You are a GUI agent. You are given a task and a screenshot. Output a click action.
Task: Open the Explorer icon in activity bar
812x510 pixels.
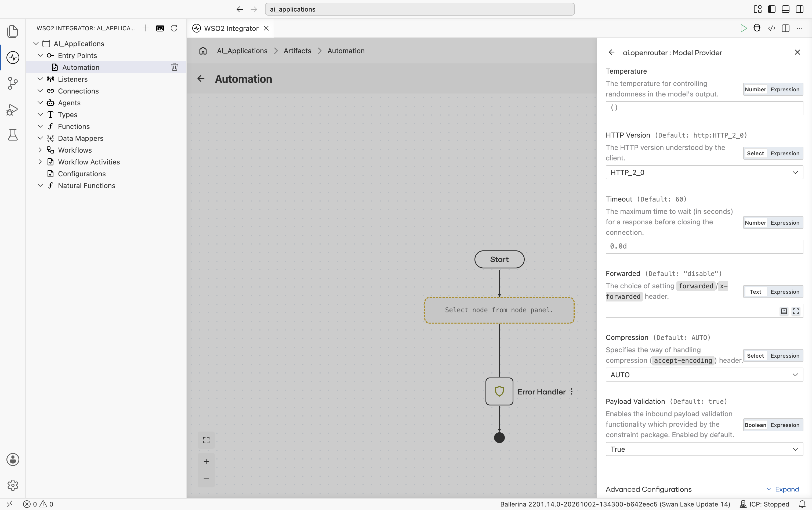pyautogui.click(x=12, y=31)
